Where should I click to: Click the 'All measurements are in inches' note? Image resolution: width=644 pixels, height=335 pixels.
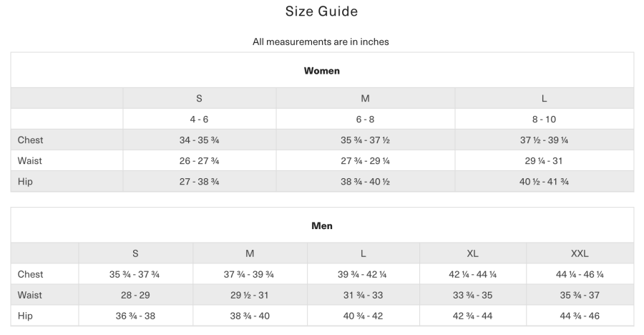click(x=321, y=42)
